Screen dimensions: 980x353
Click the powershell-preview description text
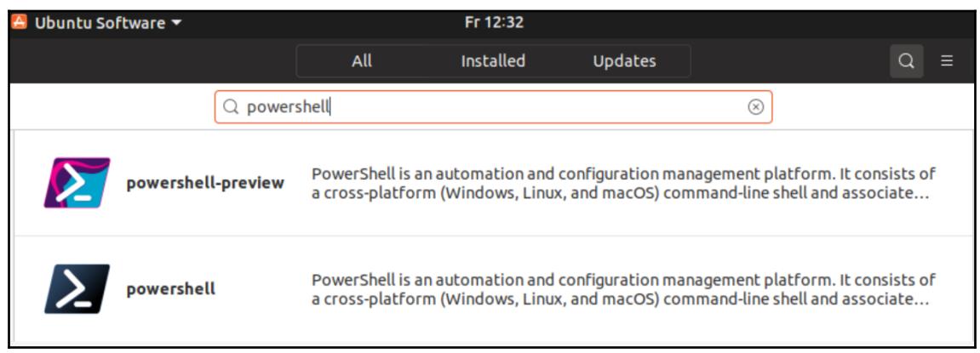pyautogui.click(x=623, y=183)
